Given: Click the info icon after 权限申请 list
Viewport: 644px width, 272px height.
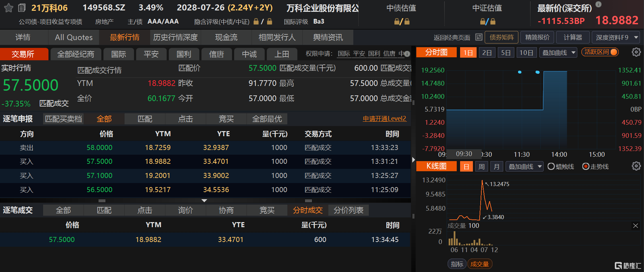Looking at the screenshot, I should click(407, 54).
